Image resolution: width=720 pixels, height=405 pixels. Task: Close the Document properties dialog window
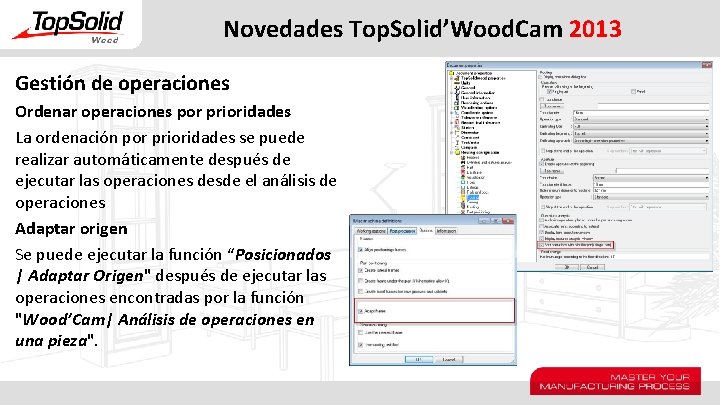(707, 65)
